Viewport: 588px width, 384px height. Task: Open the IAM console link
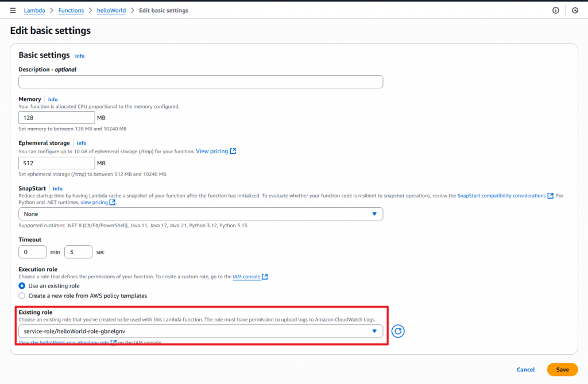coord(246,277)
